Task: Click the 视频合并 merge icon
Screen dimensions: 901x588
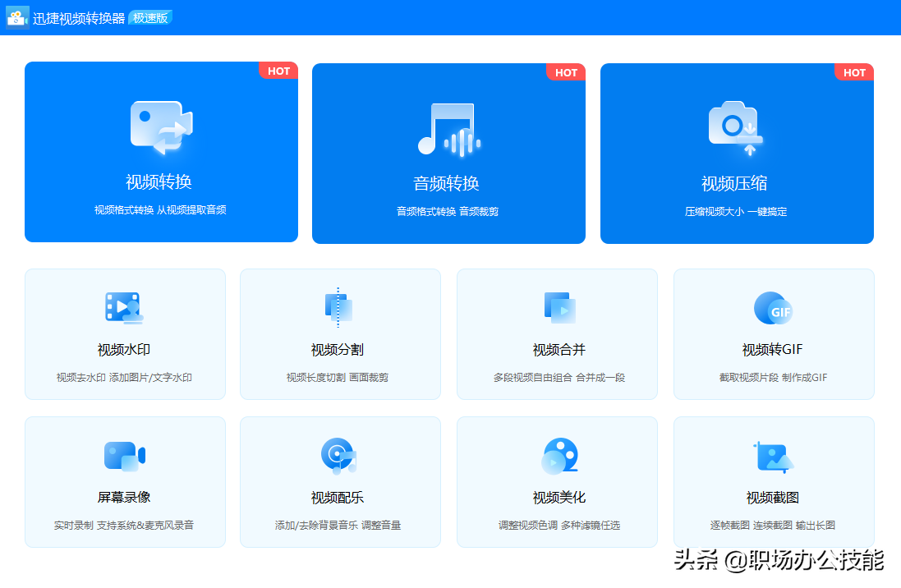Action: pos(559,307)
